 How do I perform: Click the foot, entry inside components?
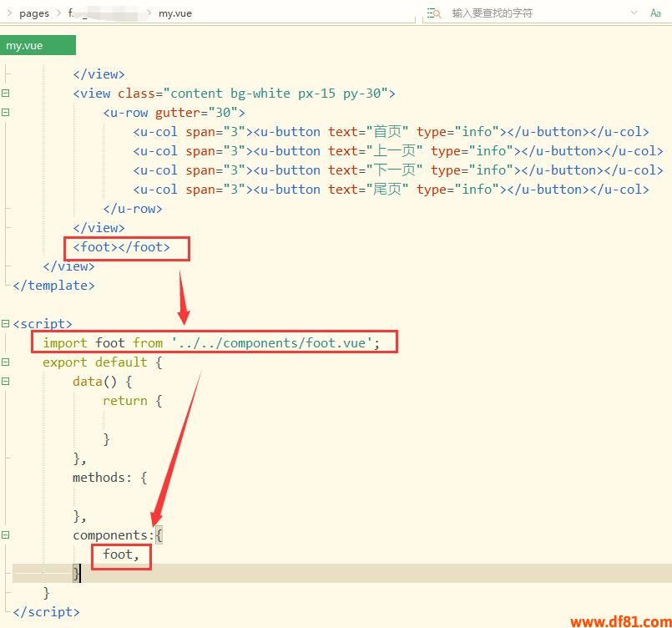pyautogui.click(x=121, y=555)
